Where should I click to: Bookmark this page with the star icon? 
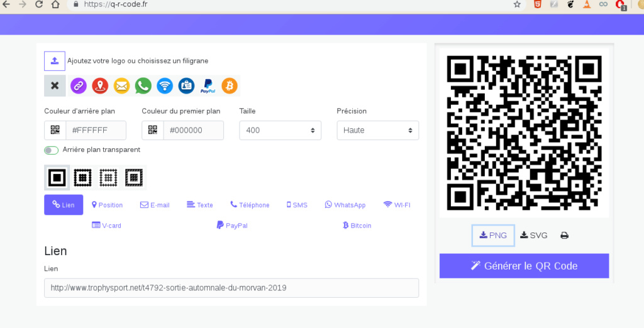coord(517,4)
